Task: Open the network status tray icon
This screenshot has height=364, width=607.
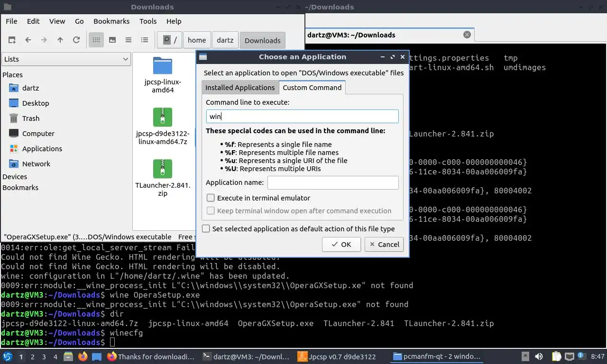Action: [569, 356]
